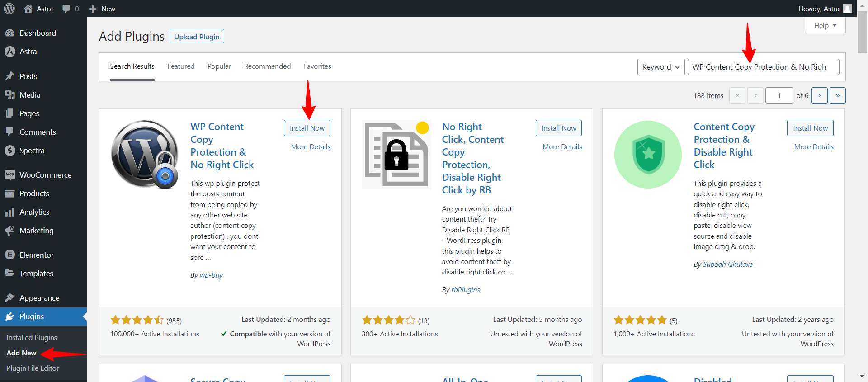Open the comments bubble in admin bar
Viewport: 868px width, 382px height.
pyautogui.click(x=66, y=9)
